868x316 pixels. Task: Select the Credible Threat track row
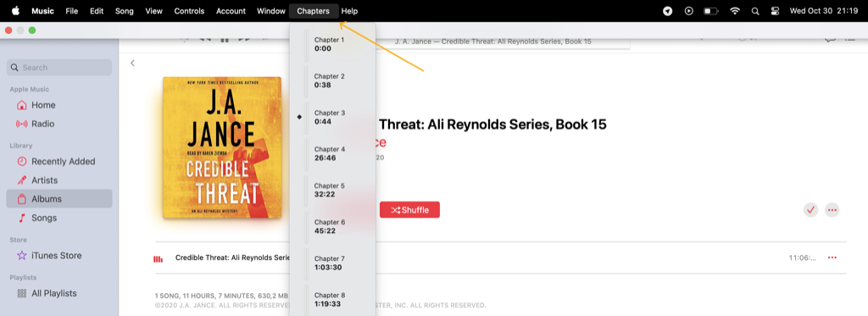pyautogui.click(x=500, y=258)
